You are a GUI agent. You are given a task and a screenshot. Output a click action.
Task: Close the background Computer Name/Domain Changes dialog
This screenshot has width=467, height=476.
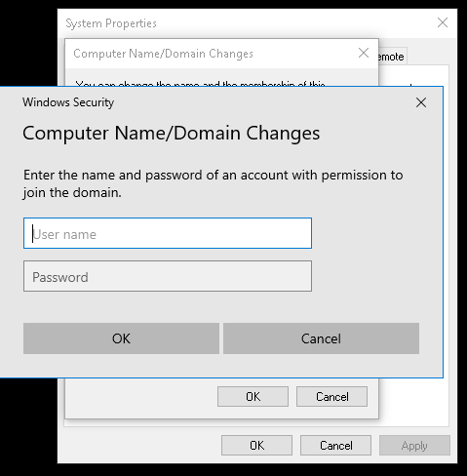click(x=364, y=53)
